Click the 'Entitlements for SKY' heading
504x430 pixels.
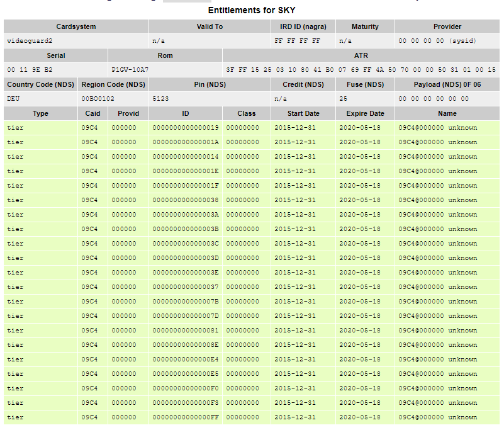point(252,10)
